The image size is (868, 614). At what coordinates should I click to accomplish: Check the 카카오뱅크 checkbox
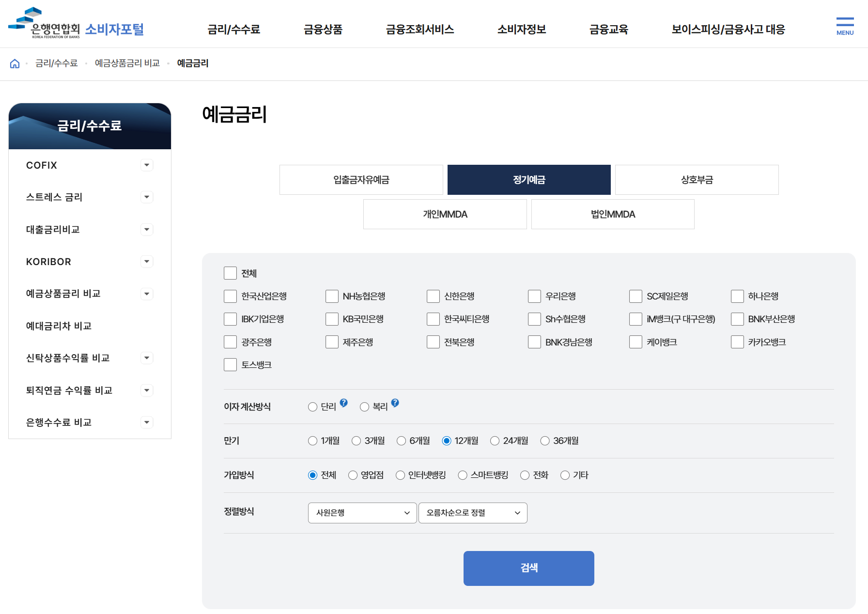click(x=737, y=342)
